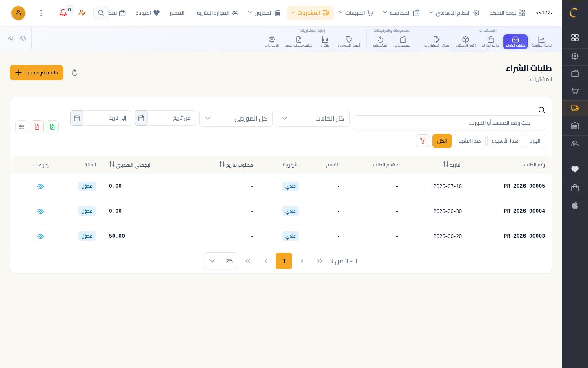Viewport: 588px width, 368px height.
Task: Click the refresh icon beside new request button
Action: point(74,73)
